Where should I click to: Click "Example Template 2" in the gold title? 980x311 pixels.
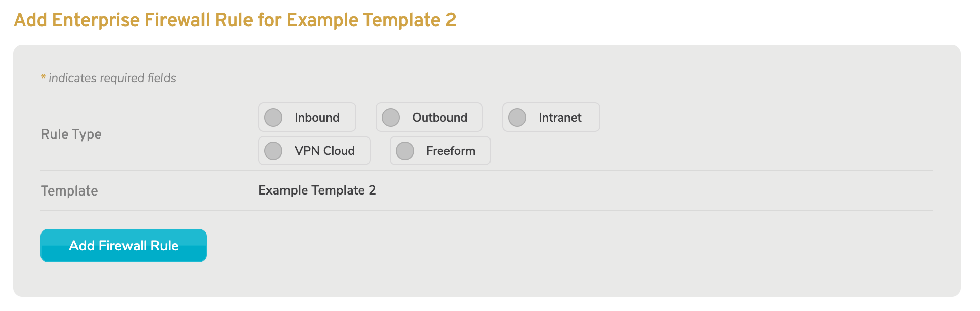371,20
